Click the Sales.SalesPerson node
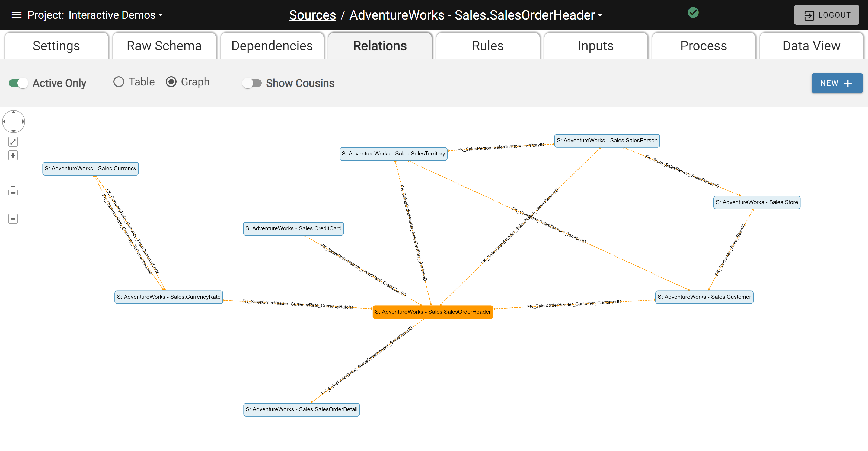The image size is (868, 451). click(x=607, y=141)
